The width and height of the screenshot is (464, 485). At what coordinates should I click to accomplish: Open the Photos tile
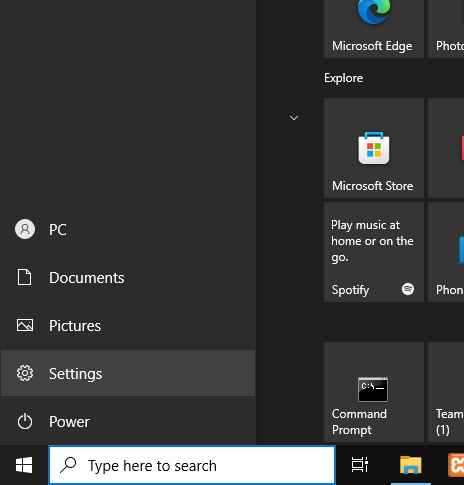446,29
